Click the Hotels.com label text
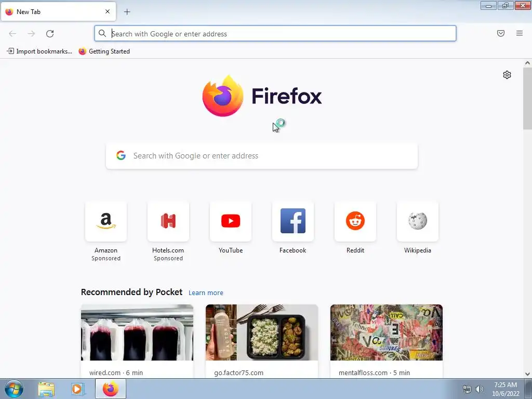Viewport: 532px width, 399px height. coord(168,250)
